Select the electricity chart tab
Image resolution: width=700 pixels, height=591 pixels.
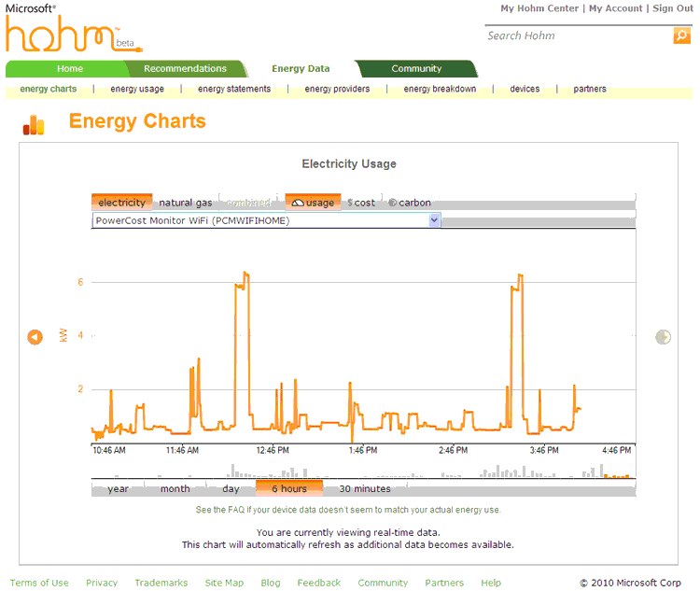click(x=122, y=203)
